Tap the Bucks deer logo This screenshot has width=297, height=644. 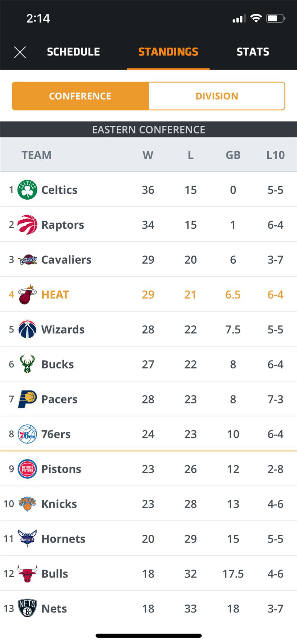tap(27, 364)
